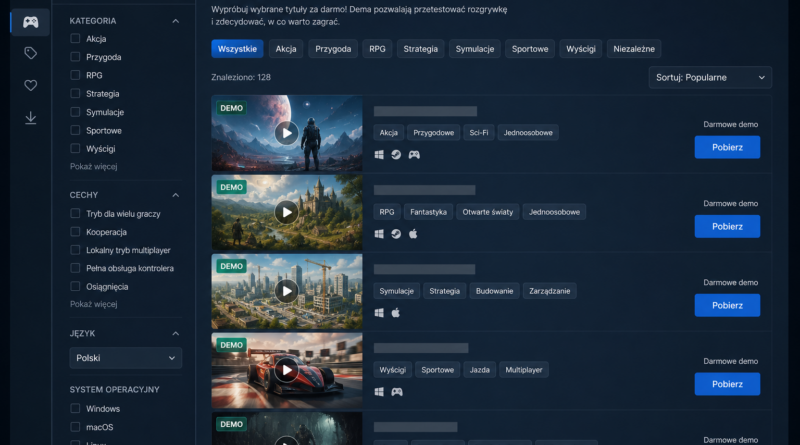Click controller icon in the Sci-Fi game row

[x=414, y=155]
